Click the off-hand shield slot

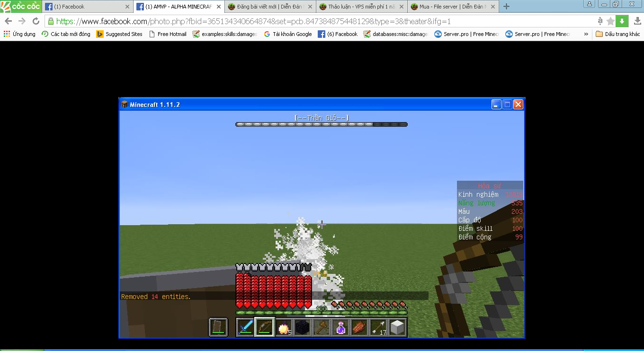(218, 327)
